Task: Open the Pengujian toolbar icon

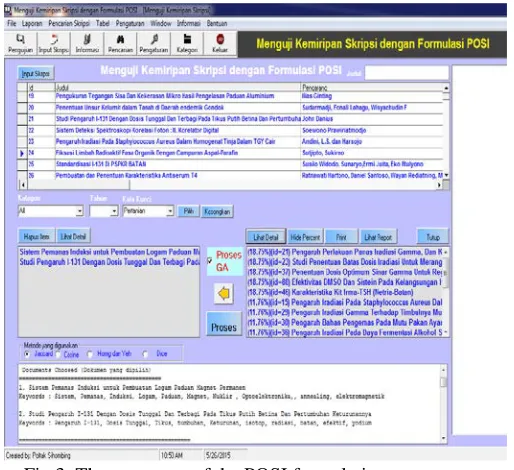Action: [x=20, y=39]
